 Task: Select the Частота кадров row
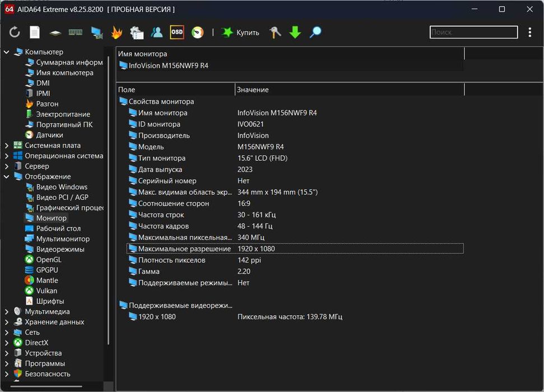295,226
